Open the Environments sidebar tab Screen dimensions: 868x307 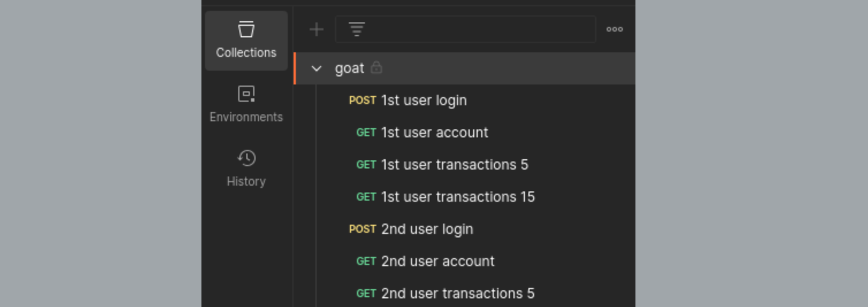coord(246,105)
